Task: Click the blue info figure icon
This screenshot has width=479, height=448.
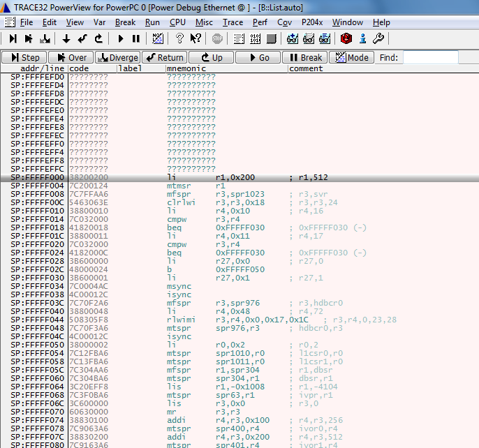Action: (x=362, y=39)
